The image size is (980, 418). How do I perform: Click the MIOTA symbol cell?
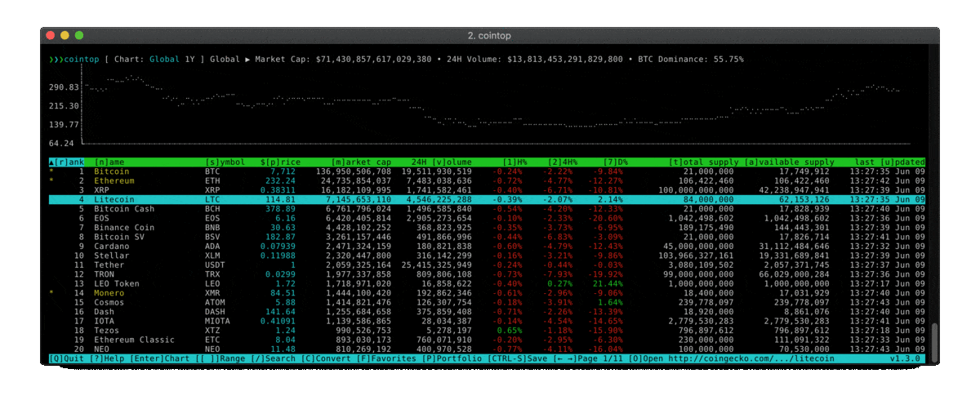coord(217,322)
